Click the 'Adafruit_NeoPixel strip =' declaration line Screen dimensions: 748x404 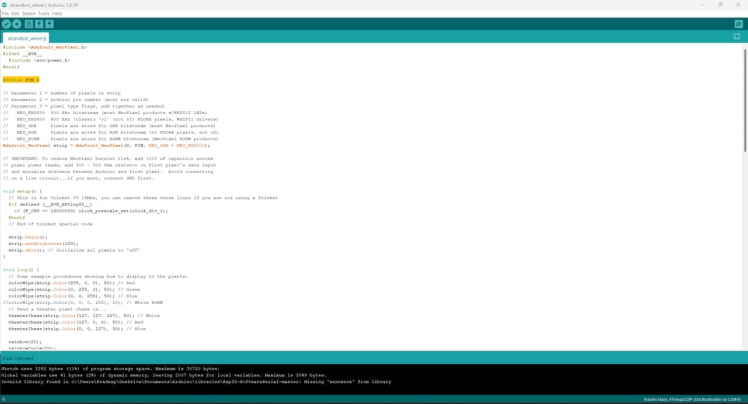[106, 145]
